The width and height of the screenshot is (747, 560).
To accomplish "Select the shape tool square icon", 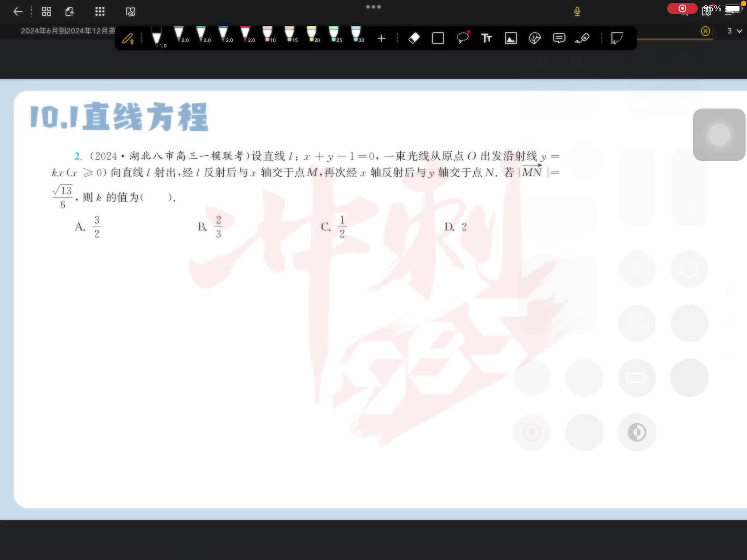I will (x=438, y=38).
